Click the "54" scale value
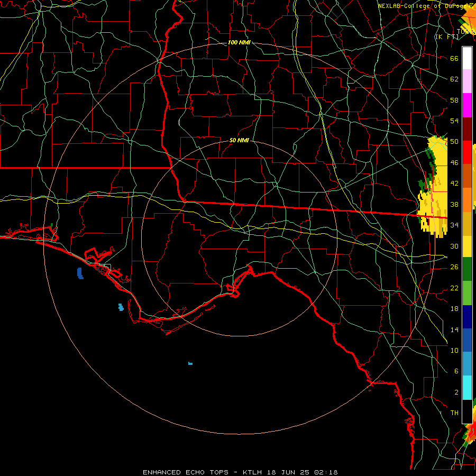This screenshot has height=476, width=476. (454, 121)
